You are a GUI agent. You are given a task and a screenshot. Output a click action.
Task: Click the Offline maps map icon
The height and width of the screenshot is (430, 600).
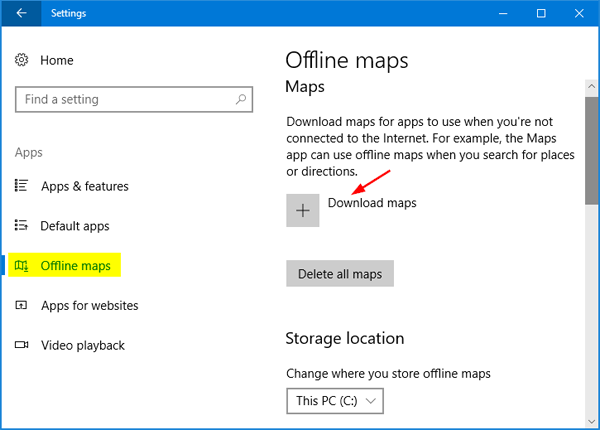(x=22, y=266)
